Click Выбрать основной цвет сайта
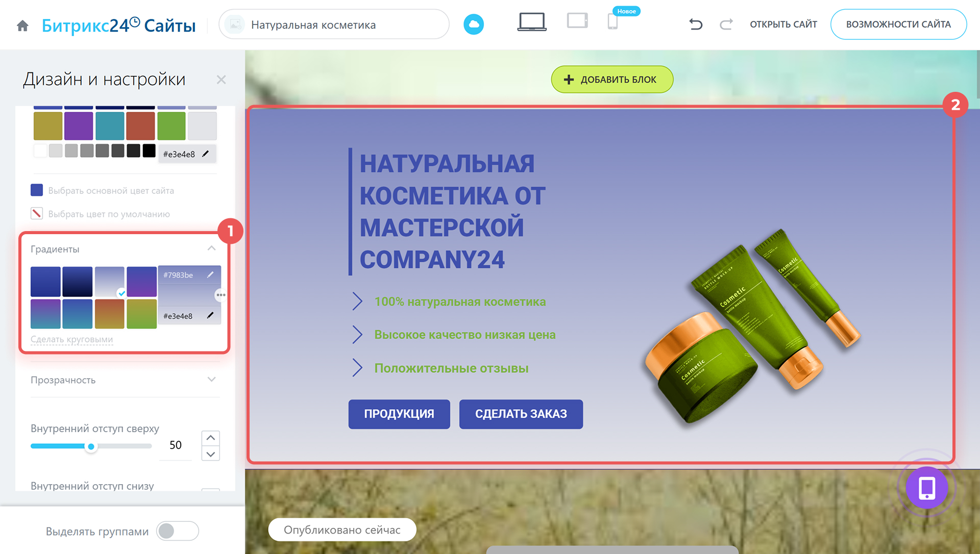This screenshot has width=980, height=554. (111, 190)
